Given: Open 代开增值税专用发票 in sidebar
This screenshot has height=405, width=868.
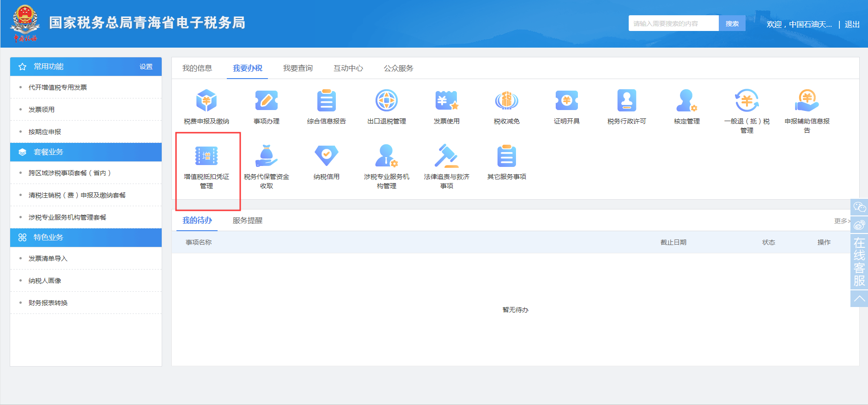Looking at the screenshot, I should (x=58, y=87).
